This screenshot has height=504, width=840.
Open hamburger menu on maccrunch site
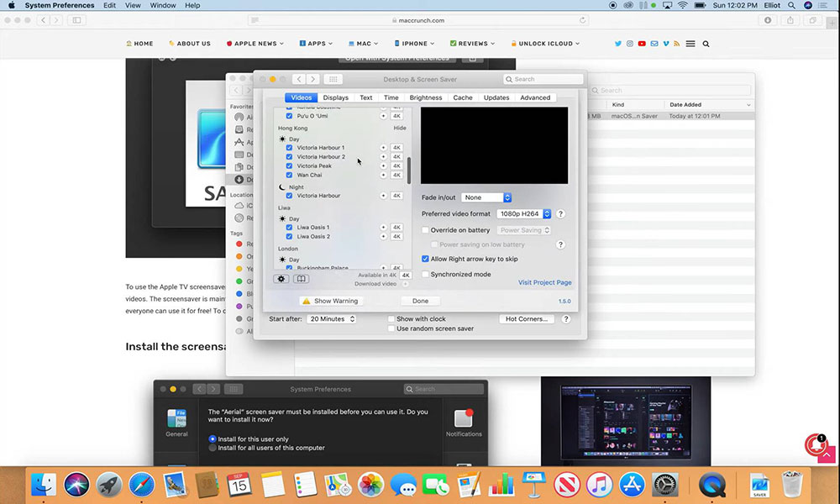[690, 44]
